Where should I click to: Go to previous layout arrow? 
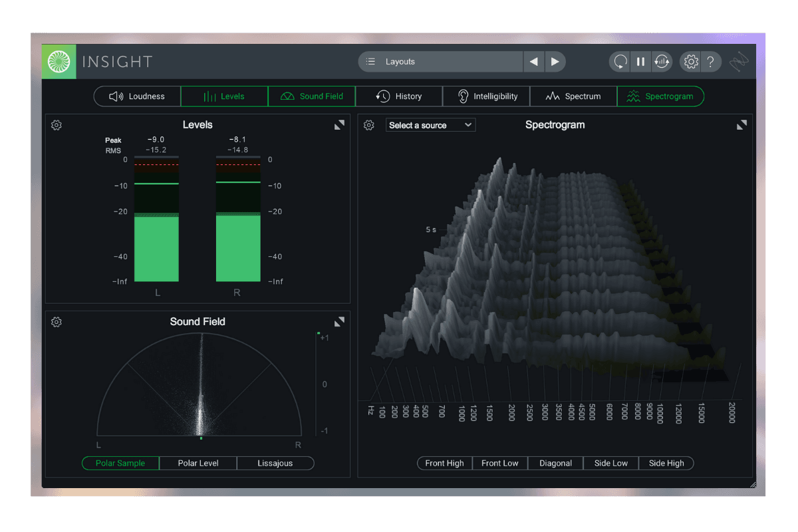533,62
